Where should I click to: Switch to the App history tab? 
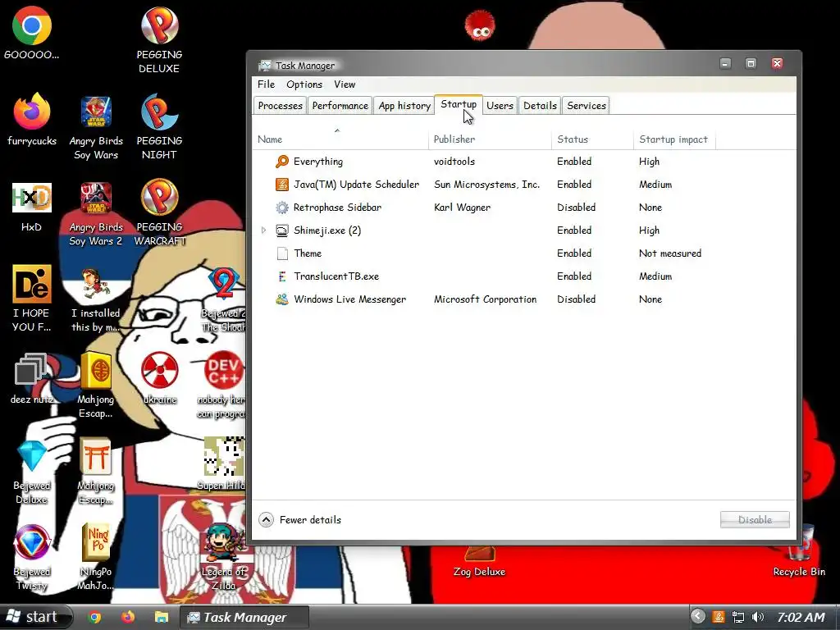tap(404, 106)
